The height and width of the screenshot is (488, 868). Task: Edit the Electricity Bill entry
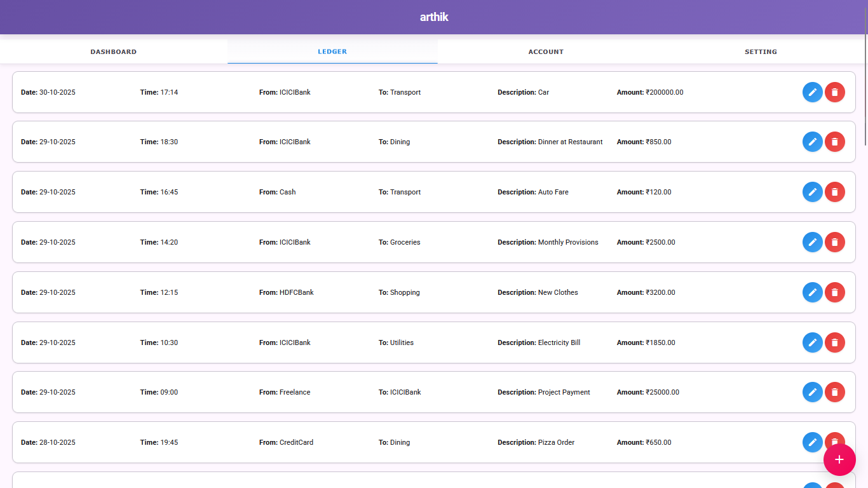point(812,342)
